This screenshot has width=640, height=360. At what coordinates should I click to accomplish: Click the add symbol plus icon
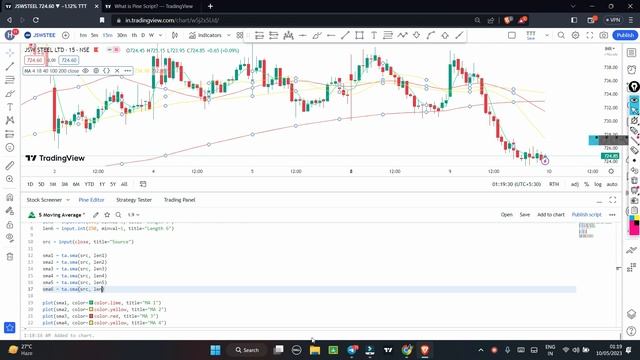(65, 36)
